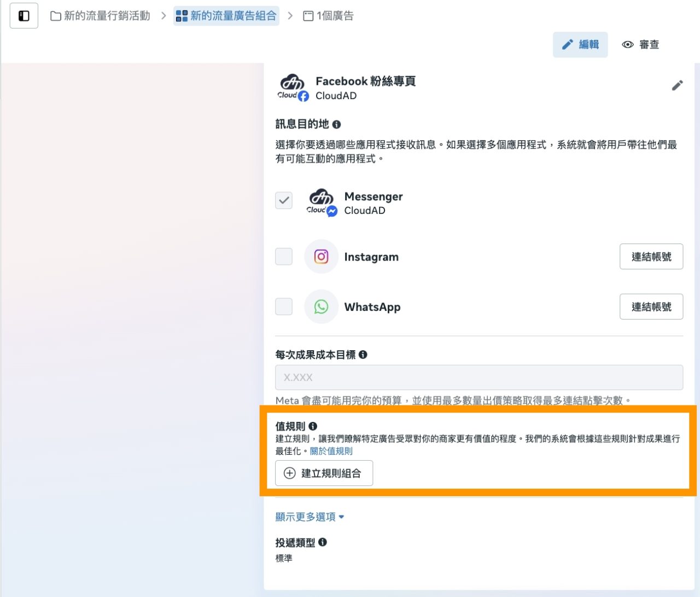
Task: Click the folder icon in campaign breadcrumb
Action: coord(56,16)
